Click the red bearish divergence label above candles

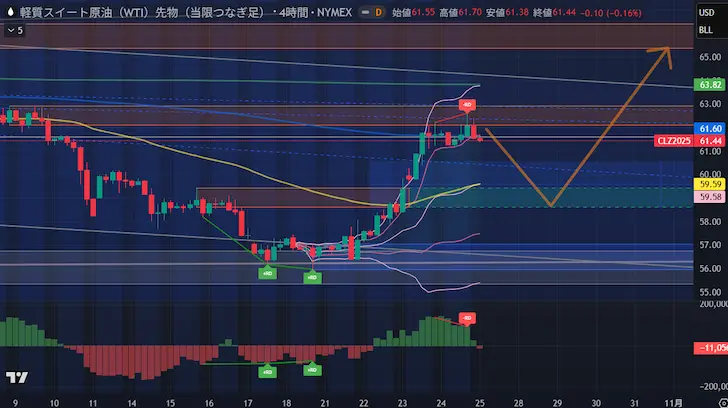(x=466, y=105)
